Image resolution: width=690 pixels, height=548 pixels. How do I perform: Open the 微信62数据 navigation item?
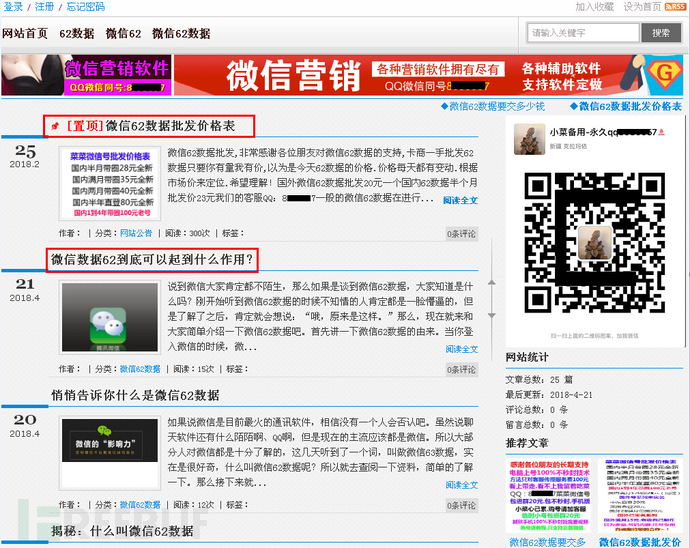pyautogui.click(x=181, y=33)
